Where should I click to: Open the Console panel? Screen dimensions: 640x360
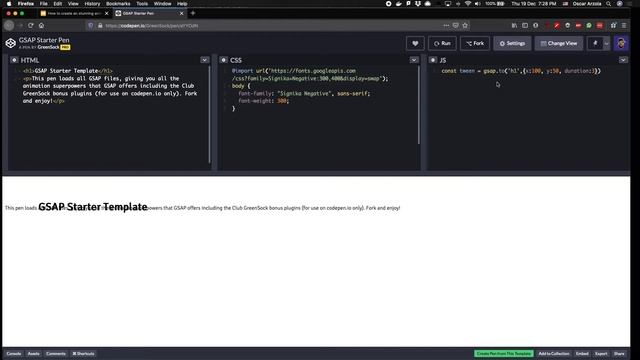[13, 353]
